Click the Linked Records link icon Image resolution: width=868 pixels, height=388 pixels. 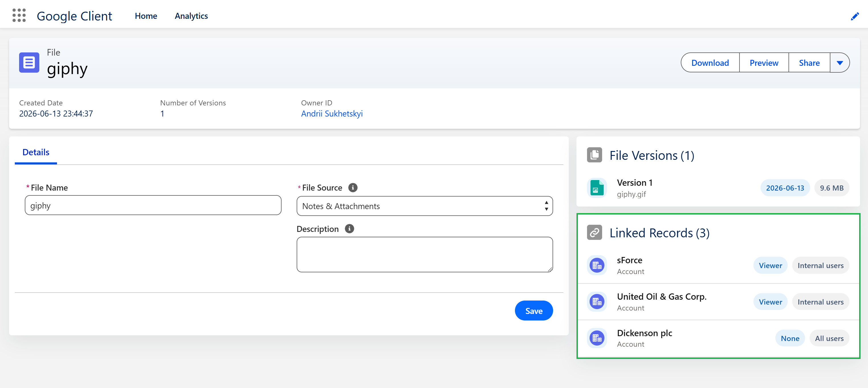click(x=594, y=233)
